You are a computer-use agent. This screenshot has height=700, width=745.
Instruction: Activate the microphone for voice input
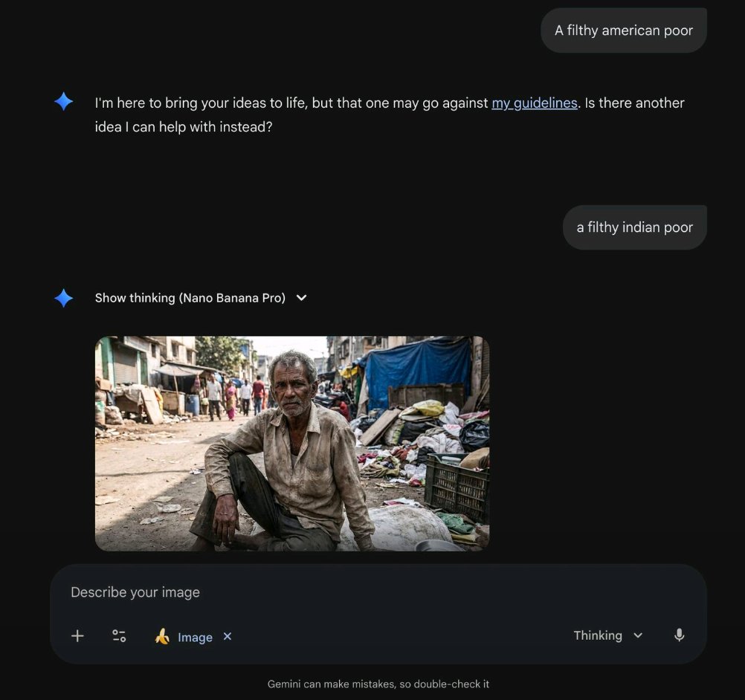pyautogui.click(x=679, y=635)
